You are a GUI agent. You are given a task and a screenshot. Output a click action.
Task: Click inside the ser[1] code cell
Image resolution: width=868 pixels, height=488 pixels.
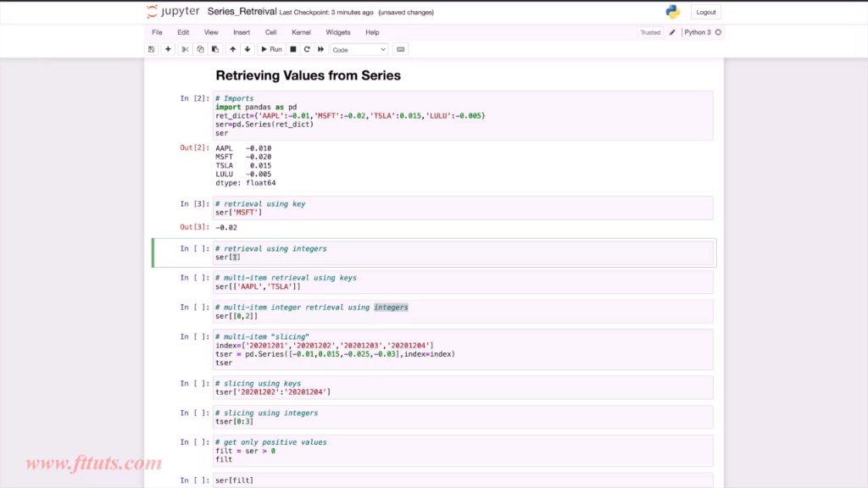(x=463, y=252)
